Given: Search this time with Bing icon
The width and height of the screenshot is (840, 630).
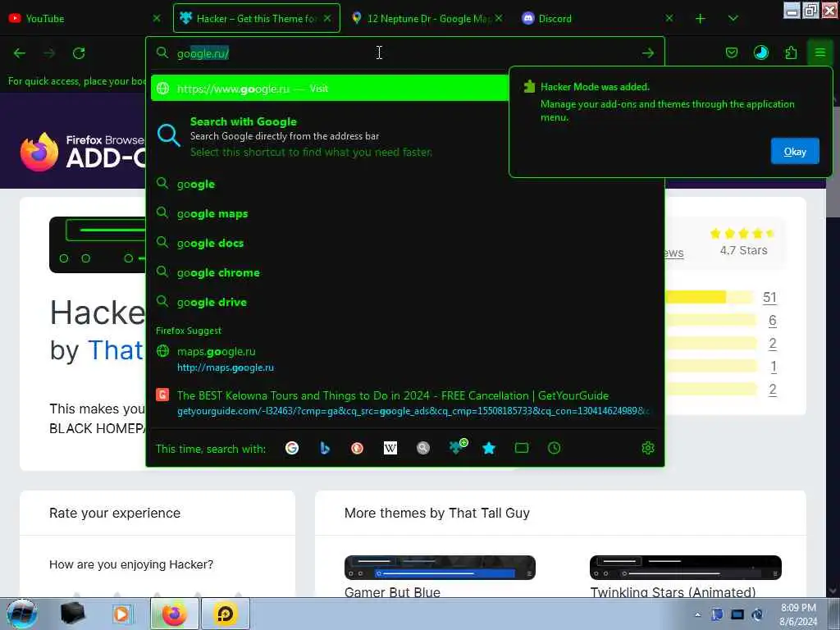Looking at the screenshot, I should pos(325,448).
